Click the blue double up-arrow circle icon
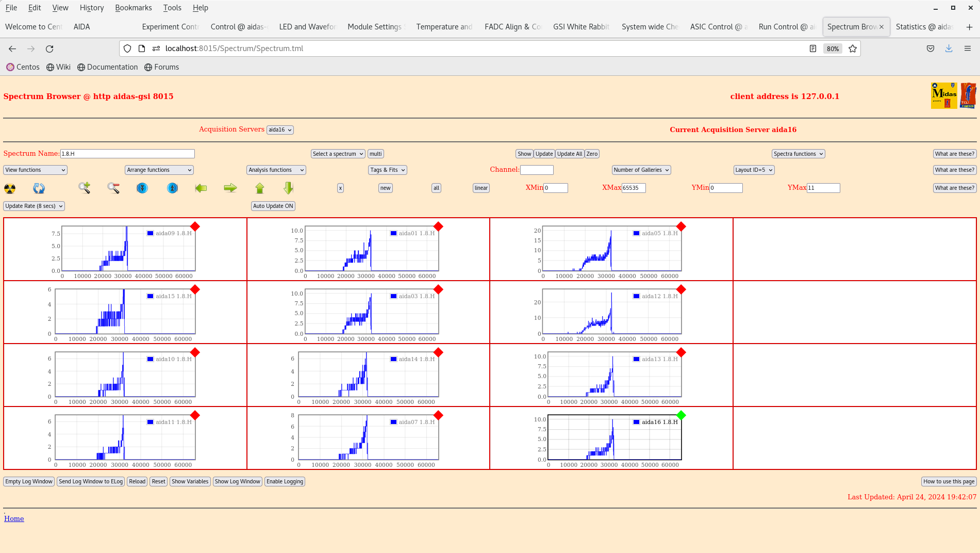The height and width of the screenshot is (553, 980). [172, 188]
